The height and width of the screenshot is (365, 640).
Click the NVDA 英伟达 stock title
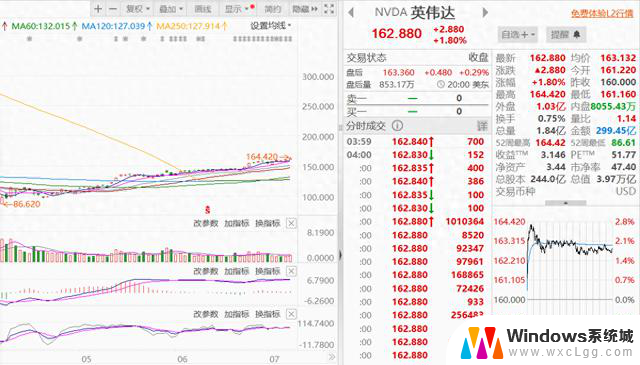[x=415, y=13]
